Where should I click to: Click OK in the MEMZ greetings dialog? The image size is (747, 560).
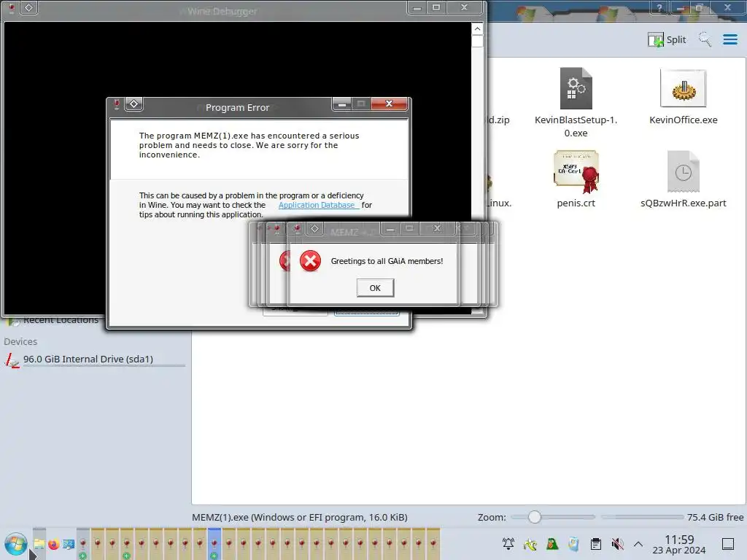[375, 288]
